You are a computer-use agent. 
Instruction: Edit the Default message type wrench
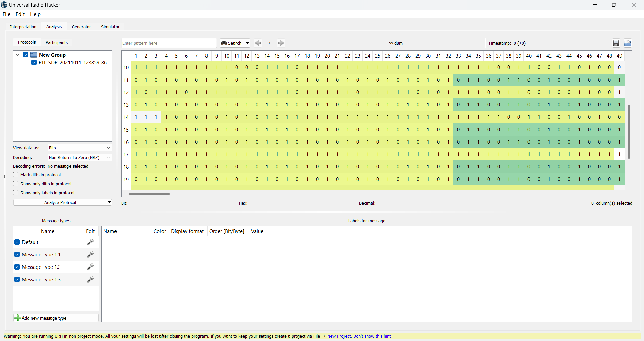90,242
